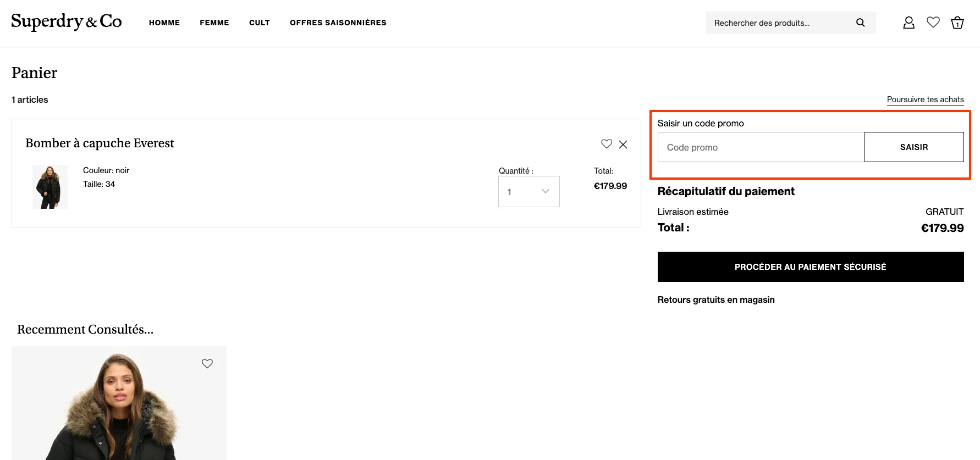Open the shopping basket icon
Screen dimensions: 980x460
[957, 23]
